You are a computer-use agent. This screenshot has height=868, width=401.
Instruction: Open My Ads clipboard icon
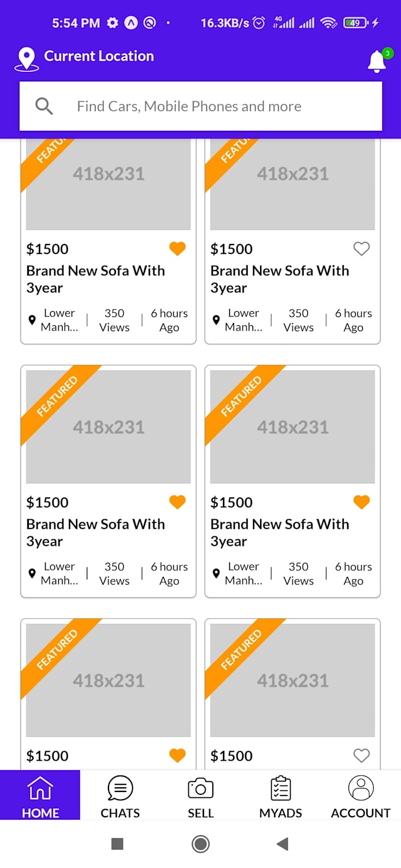tap(280, 788)
